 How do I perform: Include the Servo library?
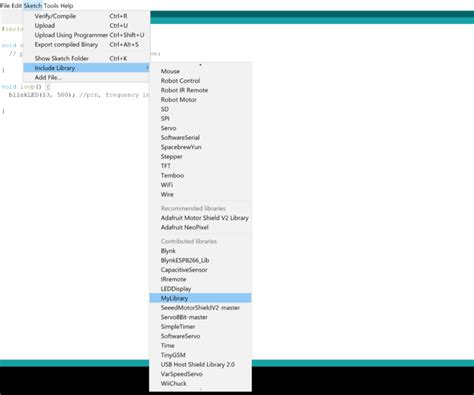pyautogui.click(x=200, y=128)
